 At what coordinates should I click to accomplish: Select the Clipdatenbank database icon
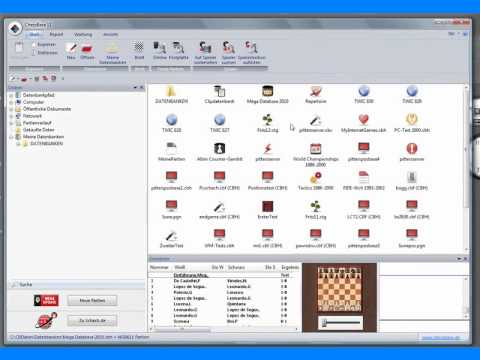click(x=220, y=95)
